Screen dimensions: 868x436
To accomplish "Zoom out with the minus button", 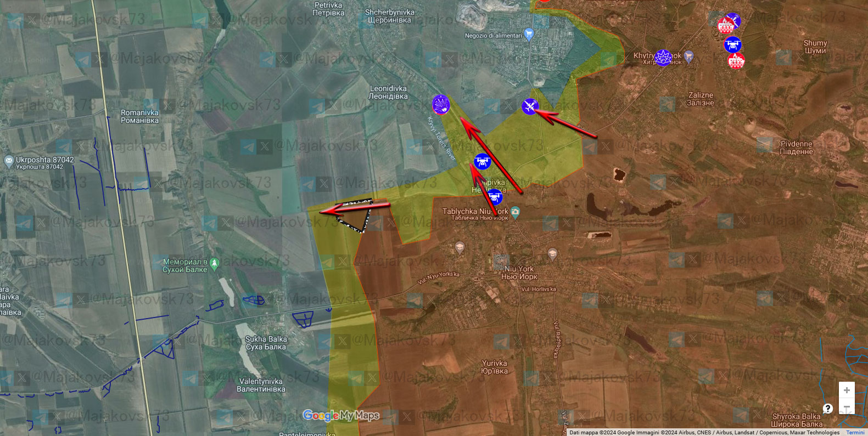I will click(x=847, y=407).
